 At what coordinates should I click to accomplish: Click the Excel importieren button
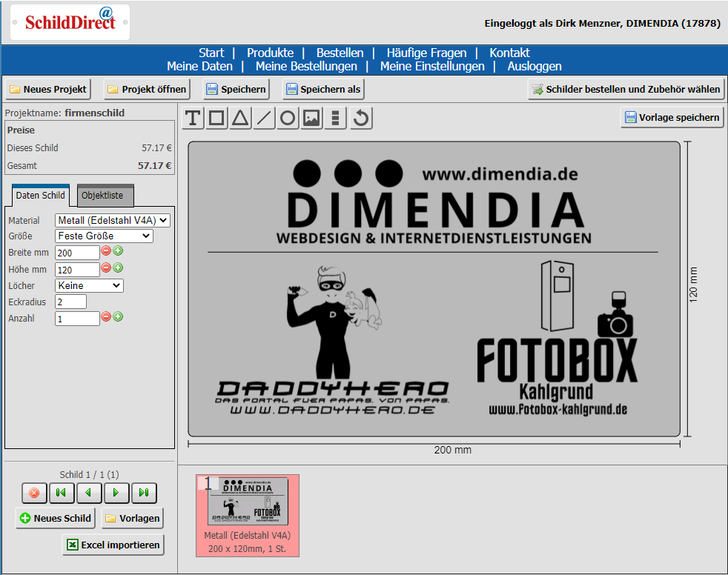113,545
